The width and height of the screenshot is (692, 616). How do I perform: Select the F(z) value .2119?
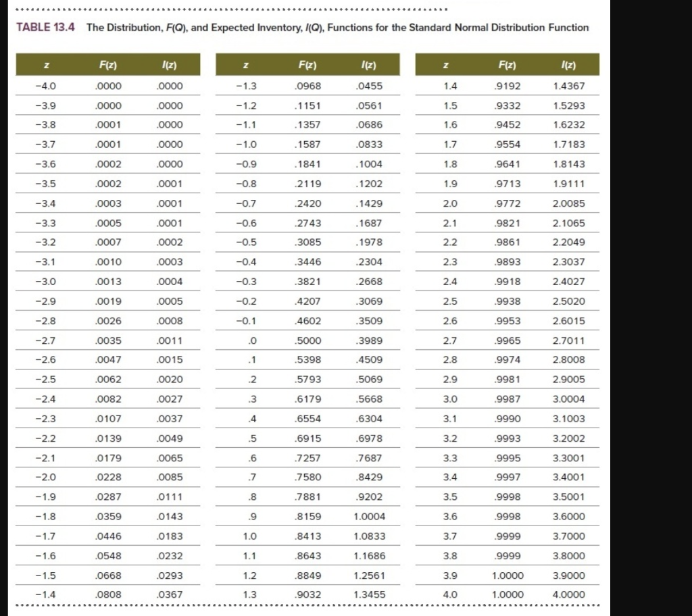pos(307,184)
